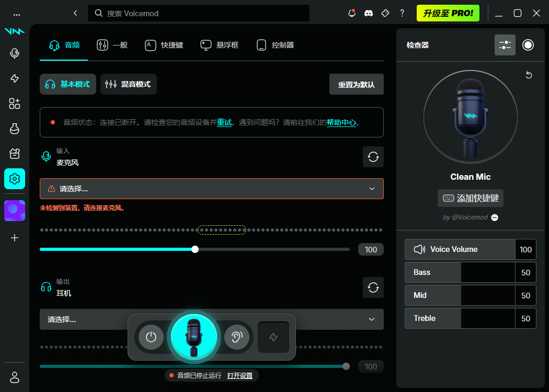Go back with the left arrow
The width and height of the screenshot is (549, 392).
75,13
